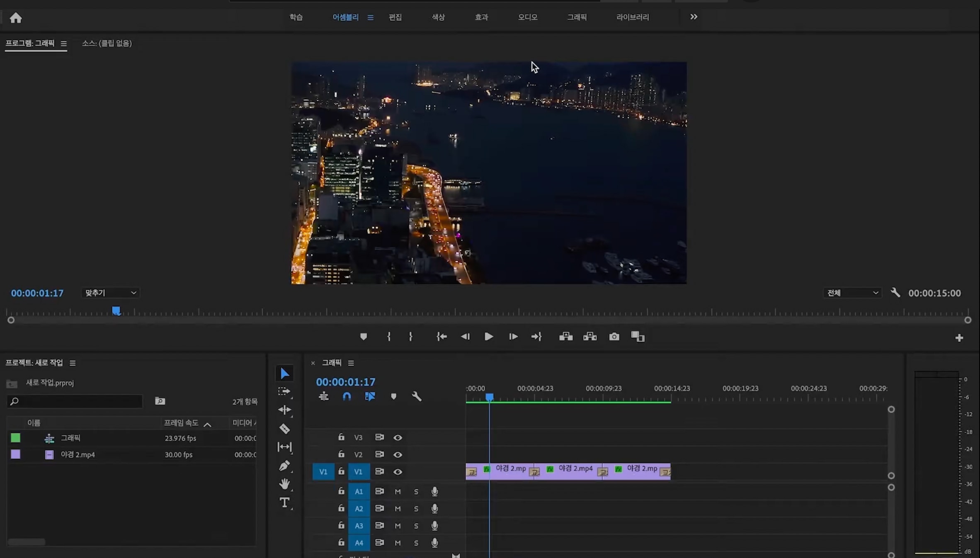Toggle V1 track output eye
Viewport: 980px width, 558px height.
point(398,472)
